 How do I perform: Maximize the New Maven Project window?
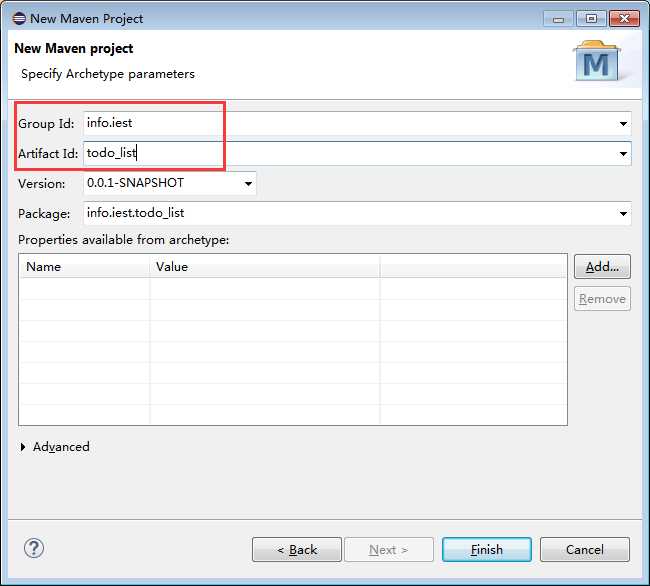pos(591,19)
